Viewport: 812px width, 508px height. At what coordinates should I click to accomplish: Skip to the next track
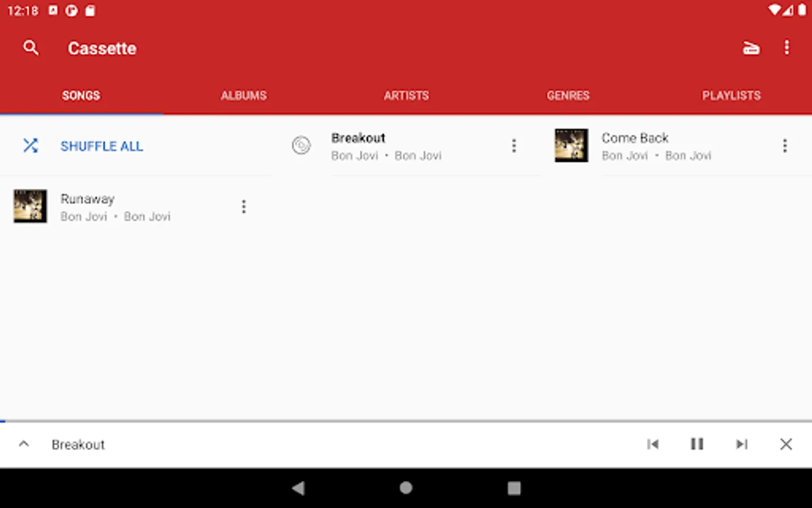(x=742, y=444)
